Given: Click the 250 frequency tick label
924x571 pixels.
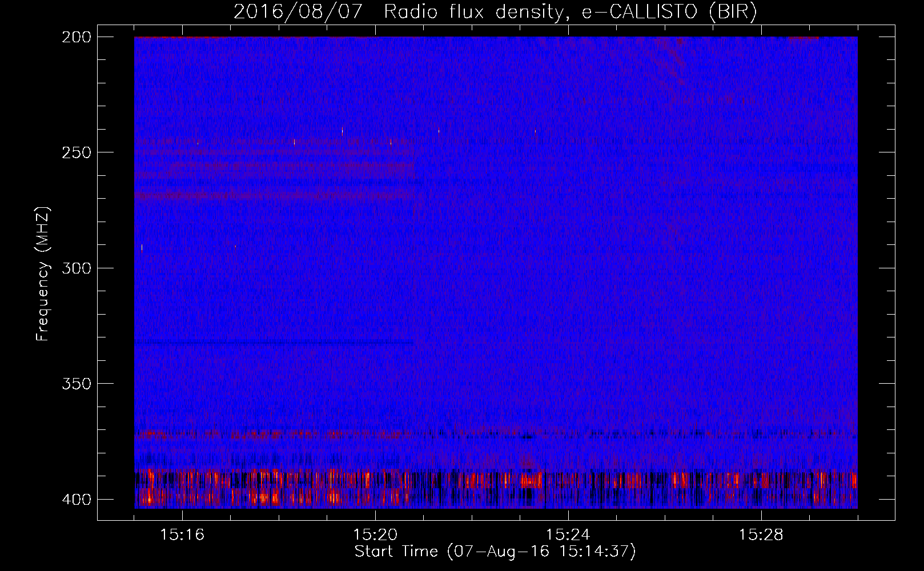Looking at the screenshot, I should click(76, 152).
